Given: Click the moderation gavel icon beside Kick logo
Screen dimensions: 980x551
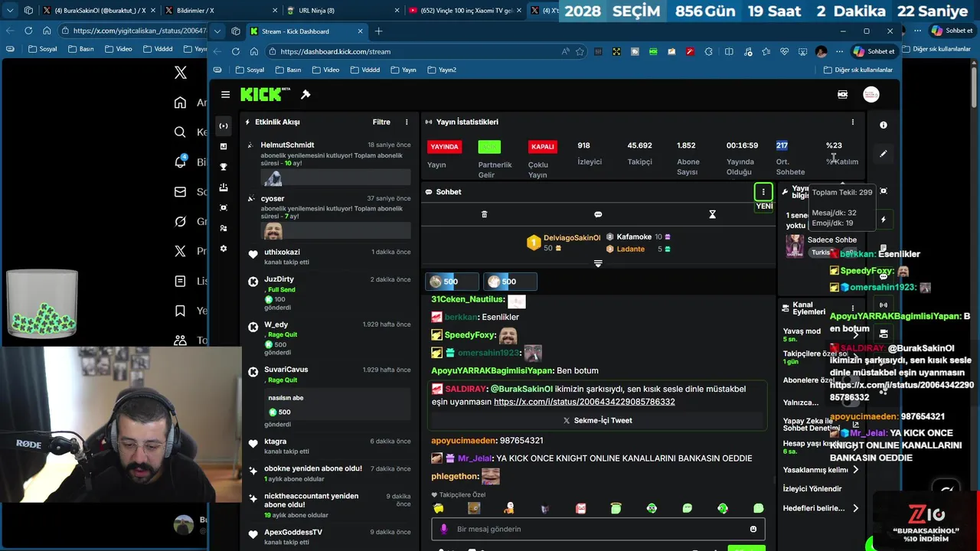Looking at the screenshot, I should tap(305, 94).
